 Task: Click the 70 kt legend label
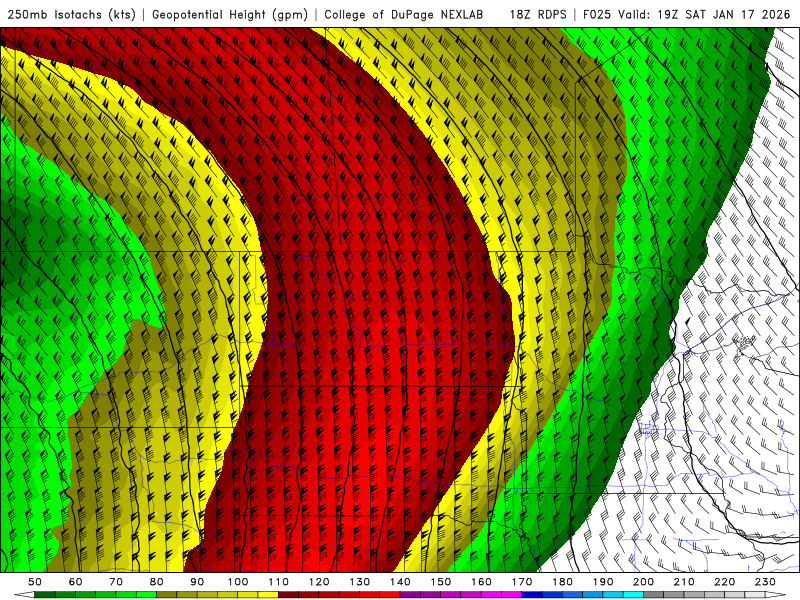[x=116, y=582]
